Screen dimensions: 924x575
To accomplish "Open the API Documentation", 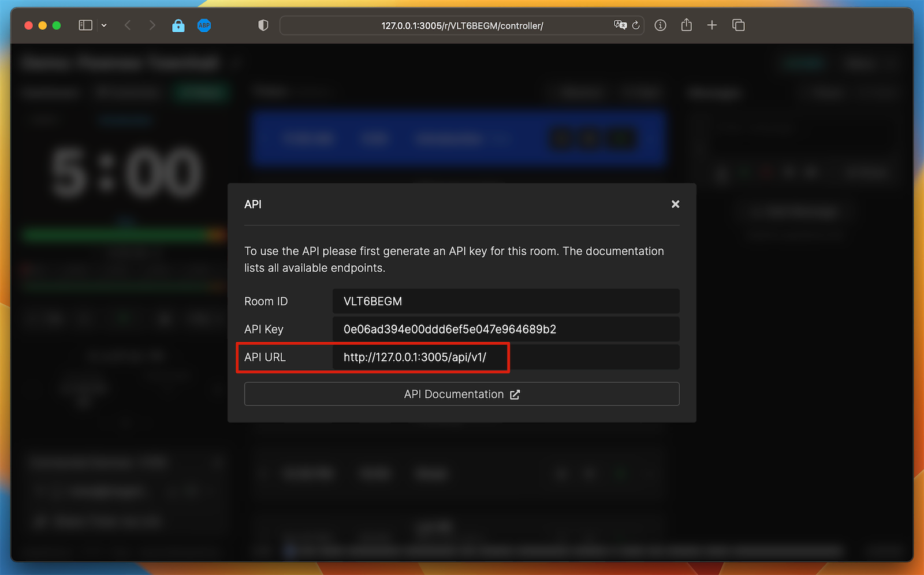I will pyautogui.click(x=461, y=394).
